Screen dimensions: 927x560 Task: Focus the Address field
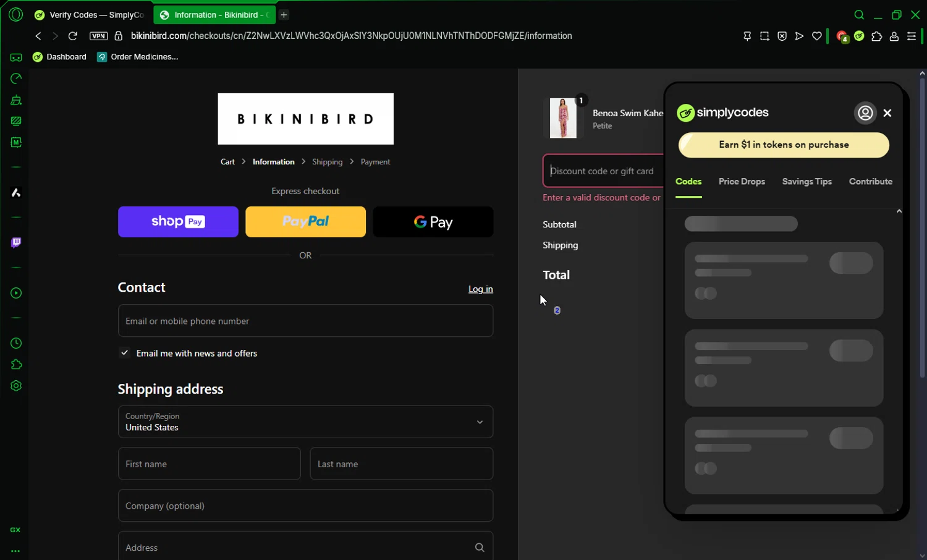pyautogui.click(x=305, y=547)
